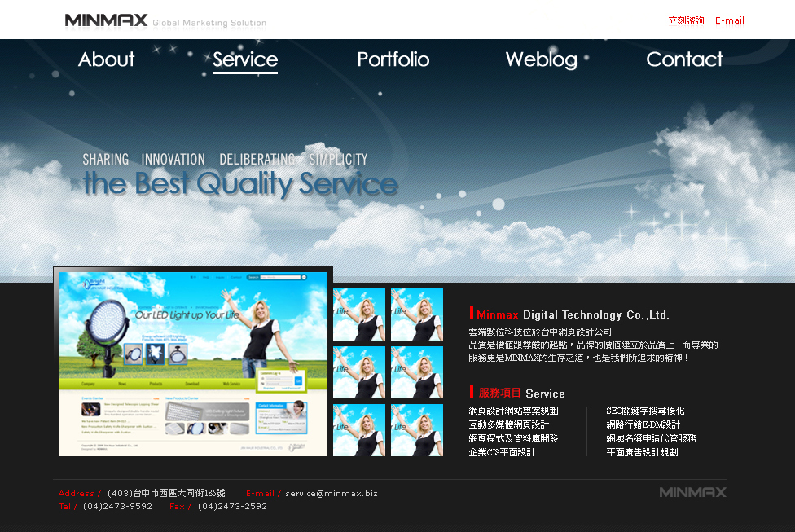Image resolution: width=795 pixels, height=532 pixels.
Task: Navigate to the Contact page
Action: (684, 59)
